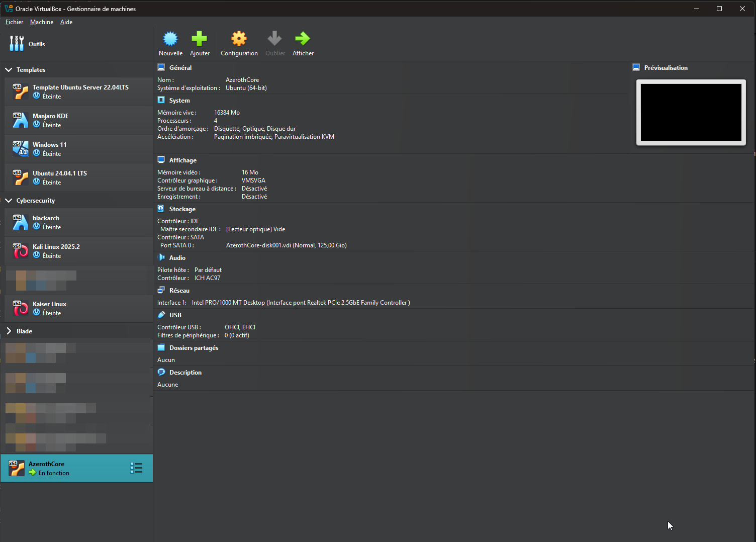Viewport: 756px width, 542px height.
Task: Click the Oublier down-arrow icon
Action: [x=274, y=39]
